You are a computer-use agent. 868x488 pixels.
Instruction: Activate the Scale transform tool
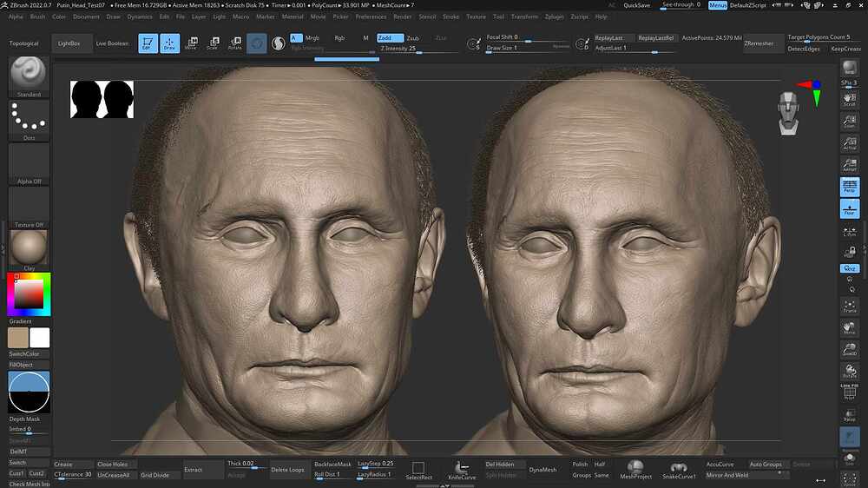point(214,43)
